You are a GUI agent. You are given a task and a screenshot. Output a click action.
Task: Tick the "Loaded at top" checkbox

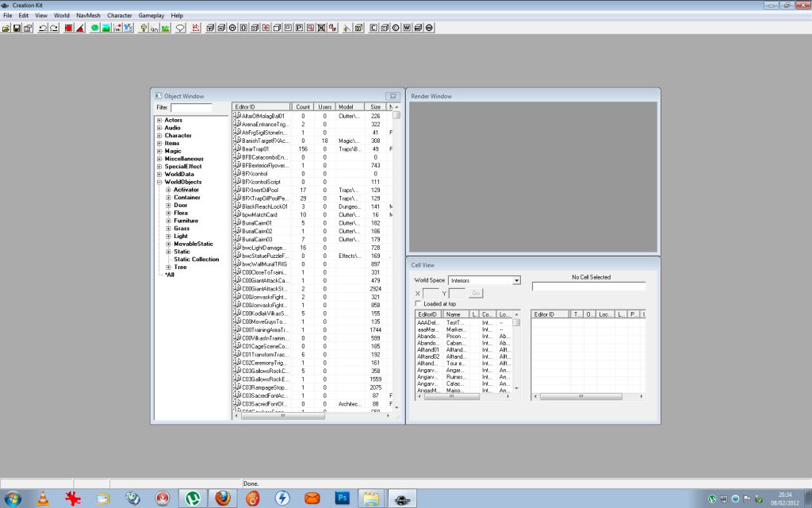point(418,304)
